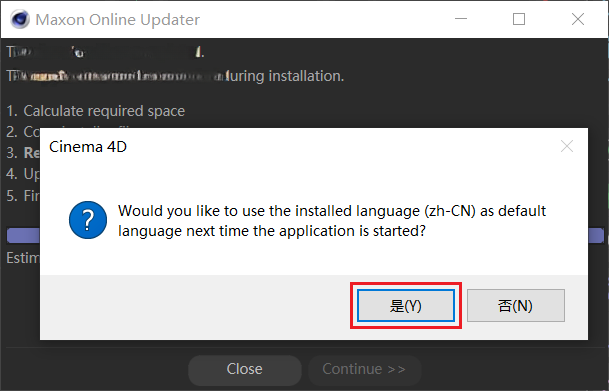This screenshot has width=609, height=391.
Task: Decline with the 否(N) button
Action: point(516,306)
